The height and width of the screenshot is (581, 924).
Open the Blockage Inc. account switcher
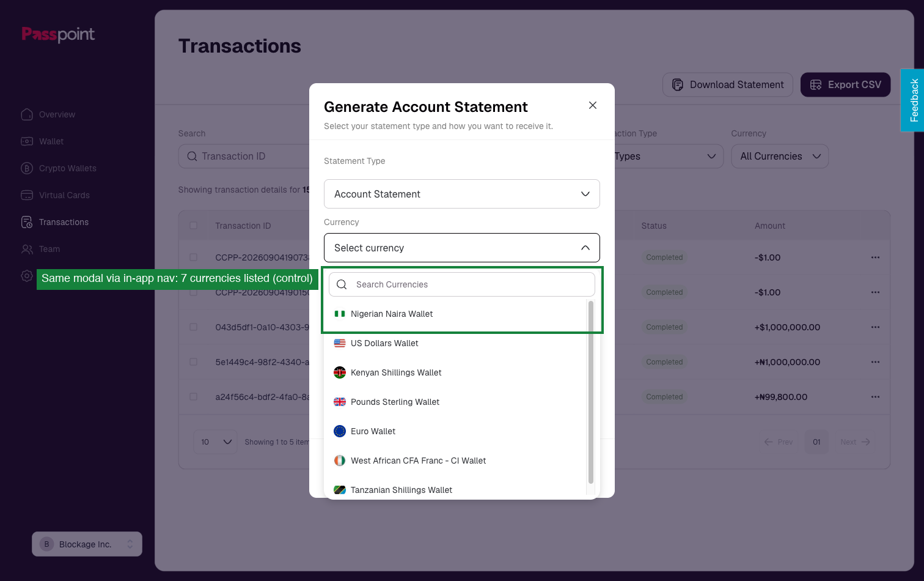(87, 544)
